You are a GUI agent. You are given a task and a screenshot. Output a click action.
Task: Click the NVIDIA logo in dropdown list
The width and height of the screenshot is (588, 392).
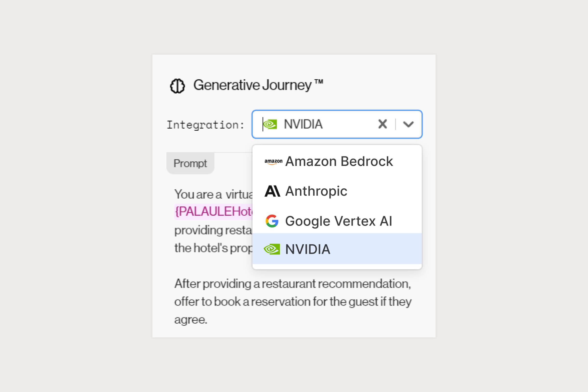[272, 249]
